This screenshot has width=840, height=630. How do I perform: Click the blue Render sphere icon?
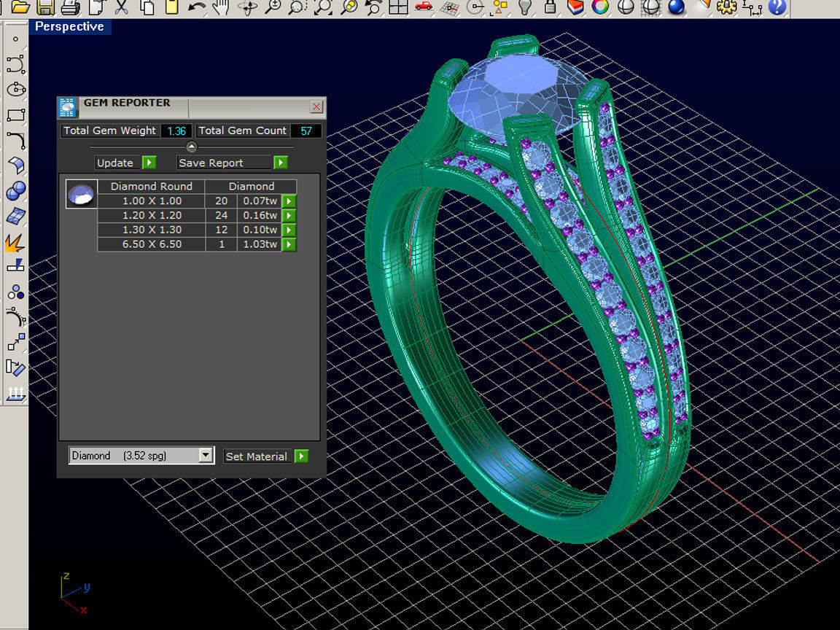[676, 7]
